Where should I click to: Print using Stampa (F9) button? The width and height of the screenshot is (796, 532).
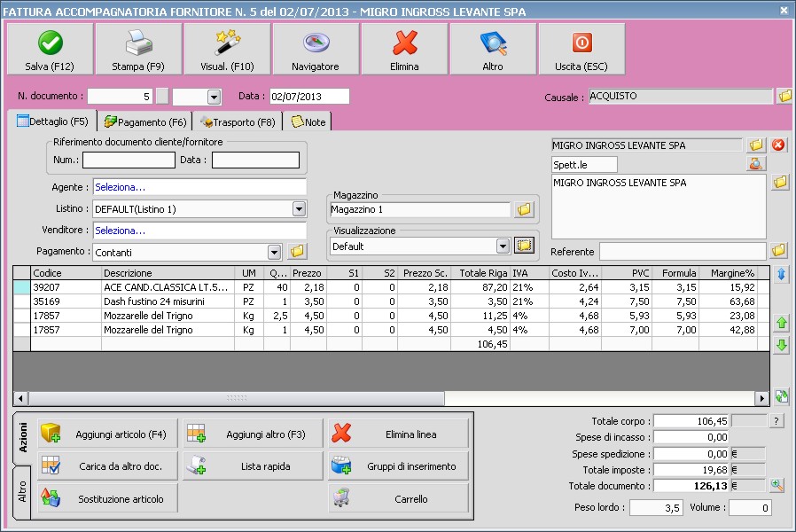tap(138, 50)
